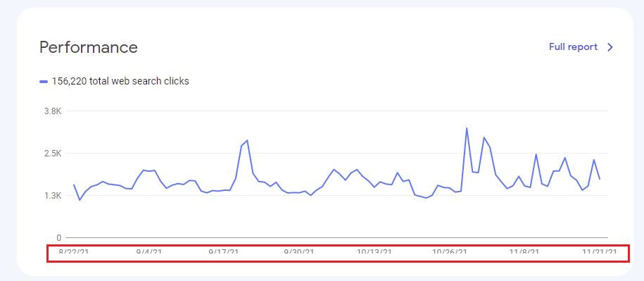Viewport: 644px width, 281px height.
Task: Click the 3.8K y-axis label
Action: pyautogui.click(x=53, y=111)
